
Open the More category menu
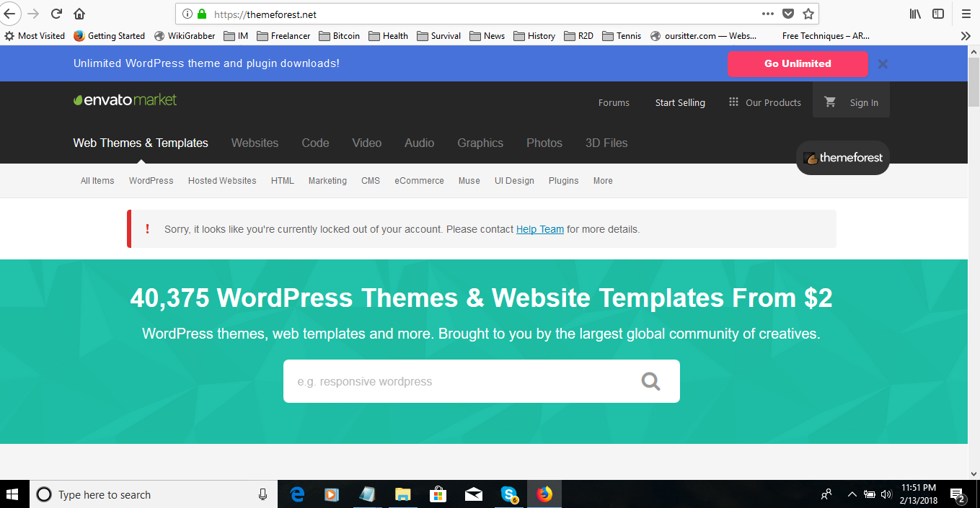pos(603,181)
